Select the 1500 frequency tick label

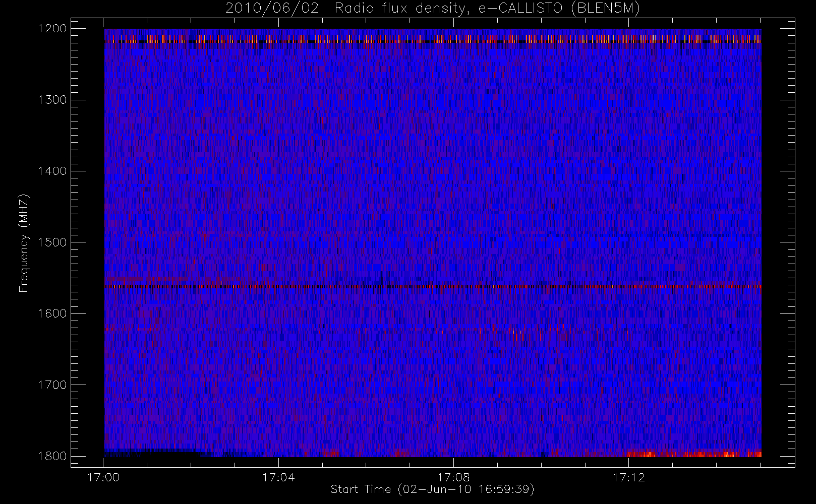pos(52,242)
